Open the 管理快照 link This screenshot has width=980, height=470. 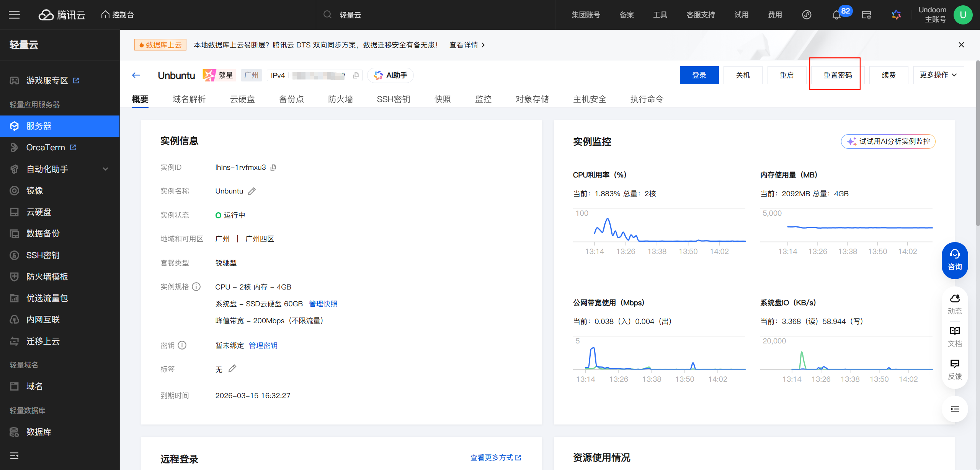(x=323, y=304)
